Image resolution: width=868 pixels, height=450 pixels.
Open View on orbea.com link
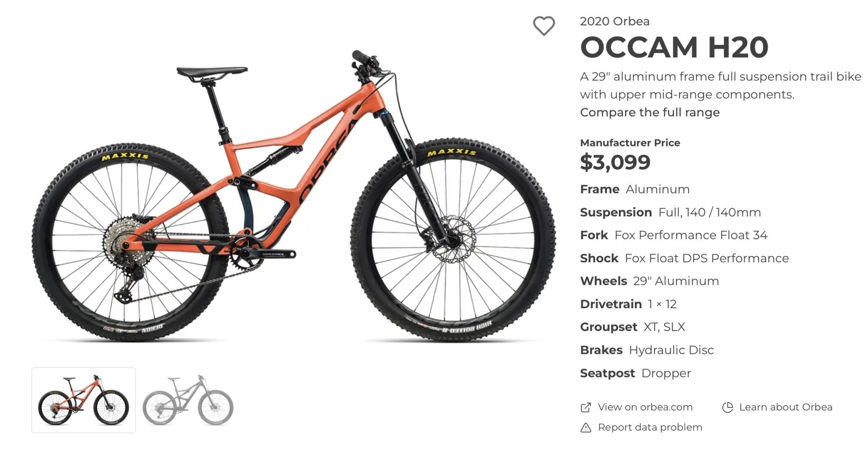pyautogui.click(x=645, y=407)
